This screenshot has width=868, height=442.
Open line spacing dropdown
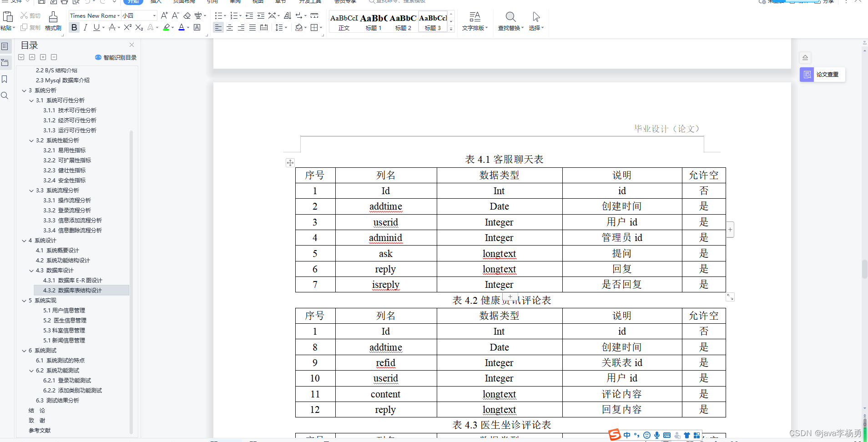tap(286, 28)
